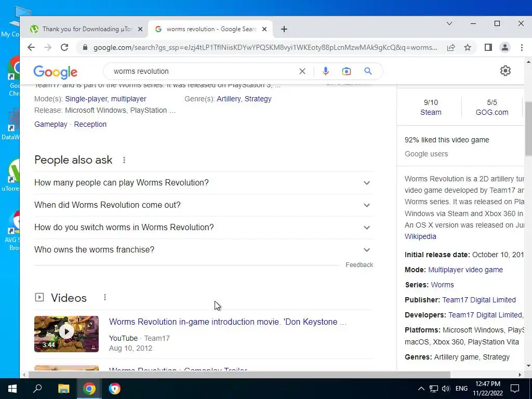This screenshot has width=532, height=399.
Task: Open the Chrome three-dot menu
Action: 522,47
